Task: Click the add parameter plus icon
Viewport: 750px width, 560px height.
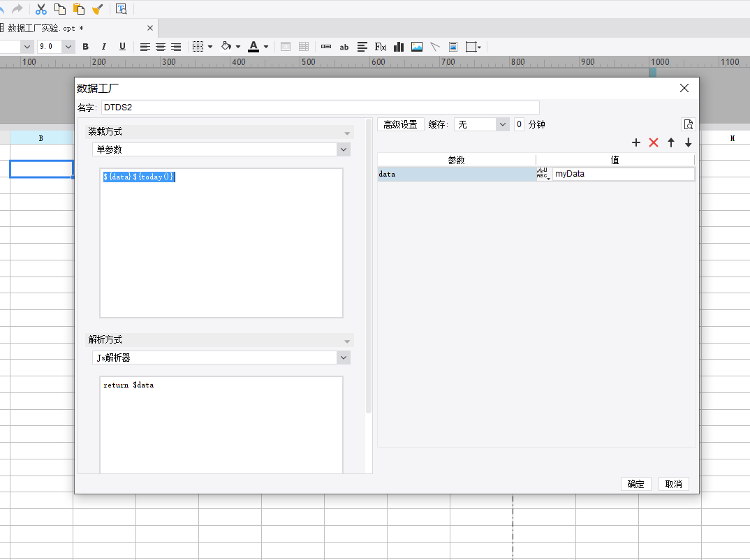Action: point(635,142)
